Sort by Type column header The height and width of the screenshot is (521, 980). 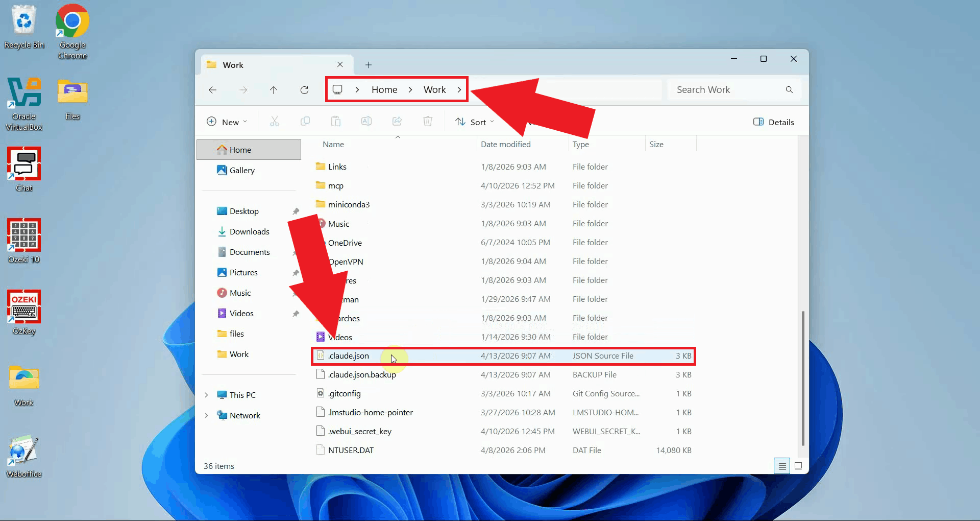[x=581, y=145]
